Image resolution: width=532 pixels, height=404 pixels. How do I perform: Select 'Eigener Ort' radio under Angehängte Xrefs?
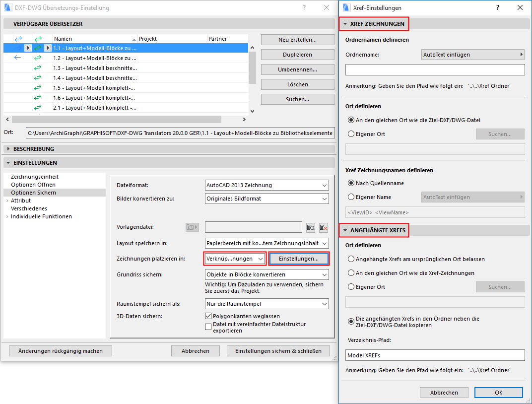coord(351,287)
